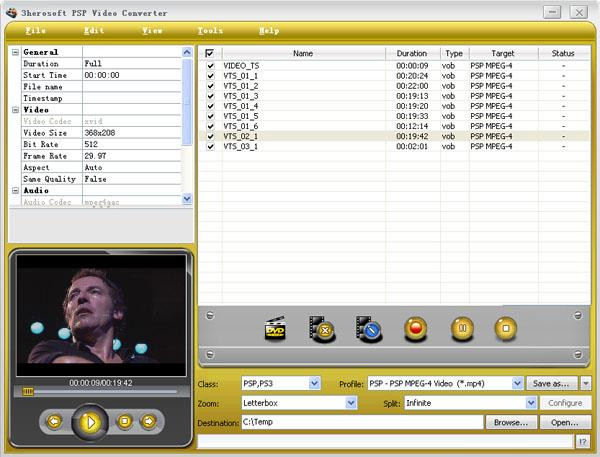Click the bottom-right screw icon on toolbar panel
This screenshot has width=600, height=457.
578,354
